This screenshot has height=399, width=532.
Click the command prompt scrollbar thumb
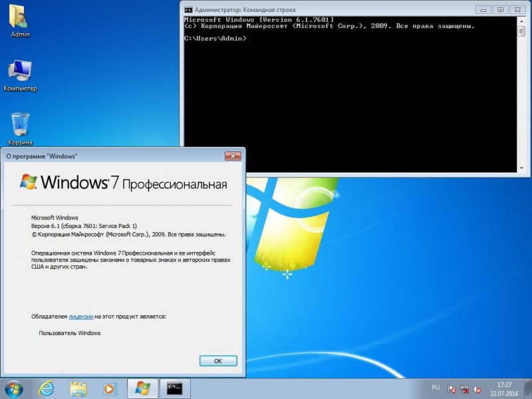point(521,31)
